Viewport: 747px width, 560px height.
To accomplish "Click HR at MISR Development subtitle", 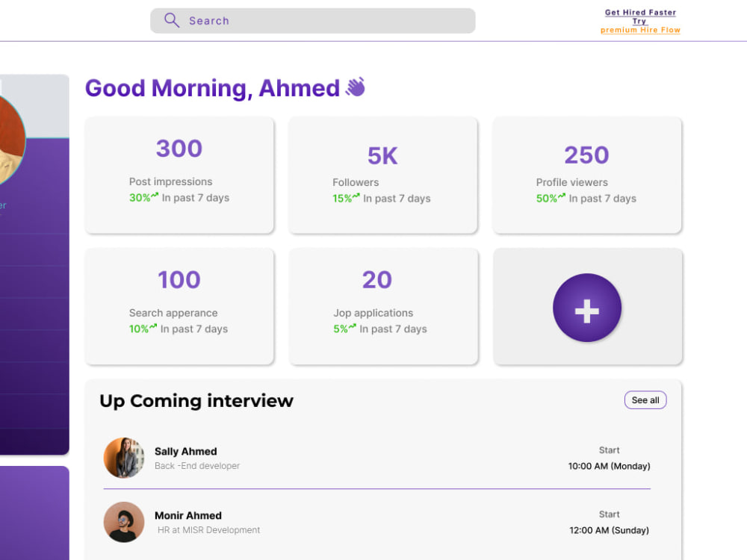I will [x=208, y=530].
